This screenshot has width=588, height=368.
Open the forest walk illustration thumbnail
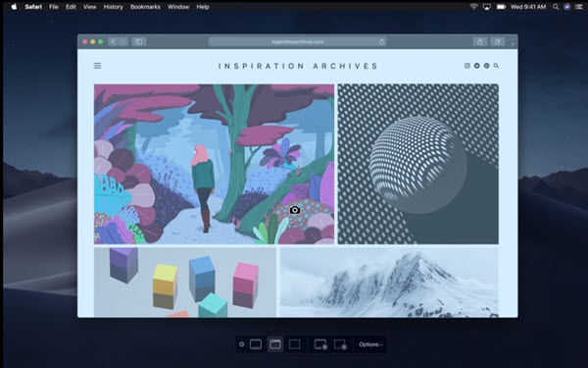coord(214,164)
